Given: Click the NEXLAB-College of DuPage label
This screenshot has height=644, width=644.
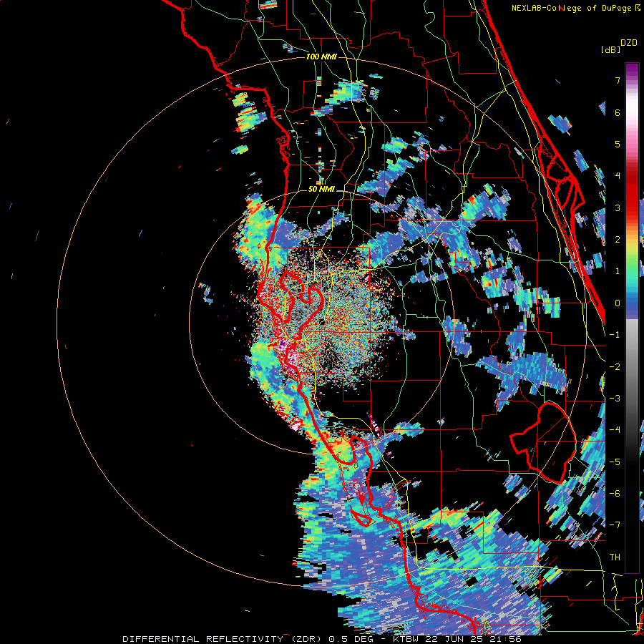Looking at the screenshot, I should (572, 8).
